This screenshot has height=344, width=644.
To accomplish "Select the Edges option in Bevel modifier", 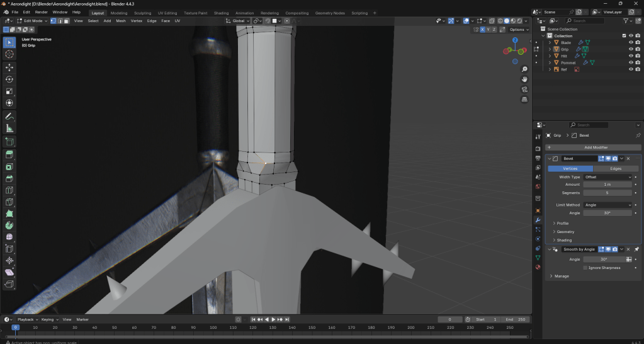I will (616, 168).
